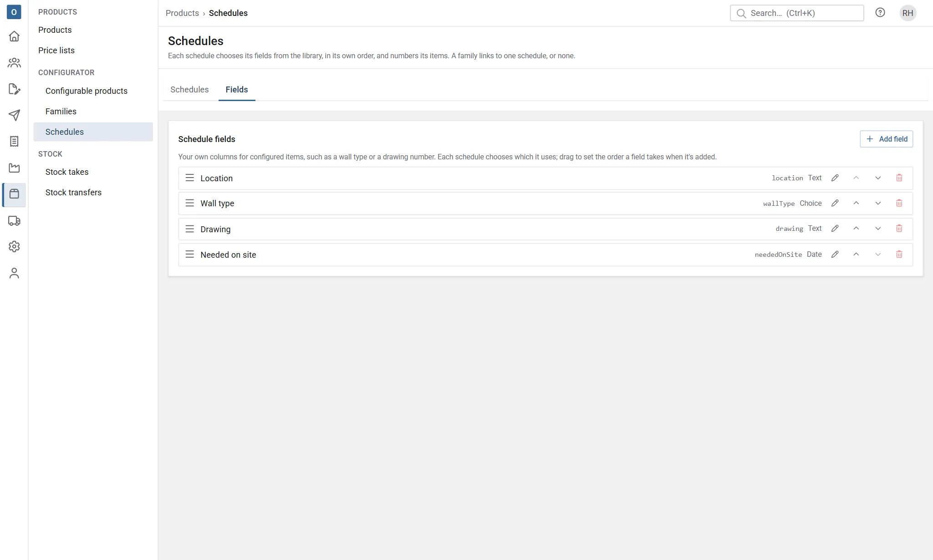
Task: Open the home icon in the sidebar
Action: (x=14, y=36)
